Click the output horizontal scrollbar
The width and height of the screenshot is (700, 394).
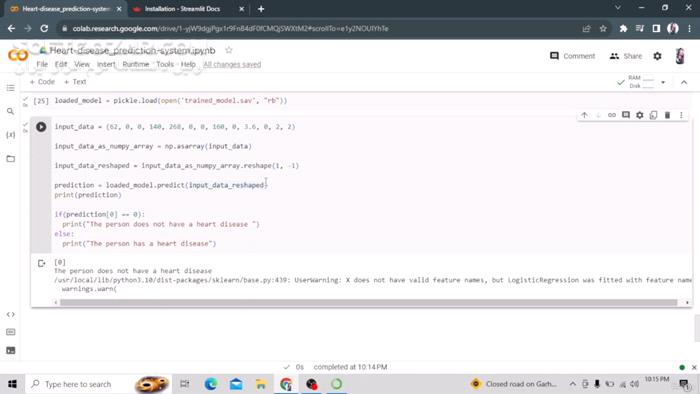tap(368, 303)
